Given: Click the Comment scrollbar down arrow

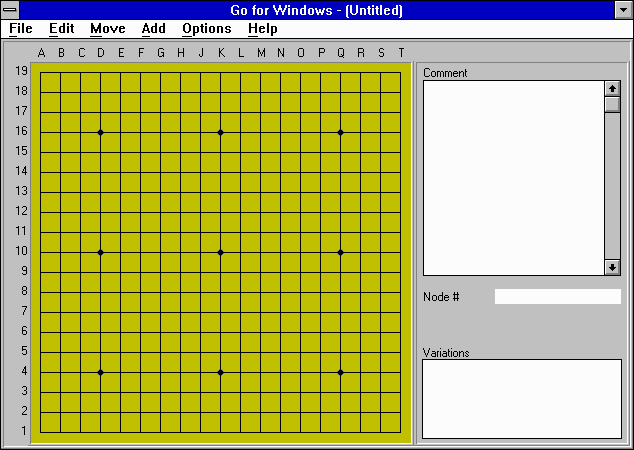Looking at the screenshot, I should [613, 267].
